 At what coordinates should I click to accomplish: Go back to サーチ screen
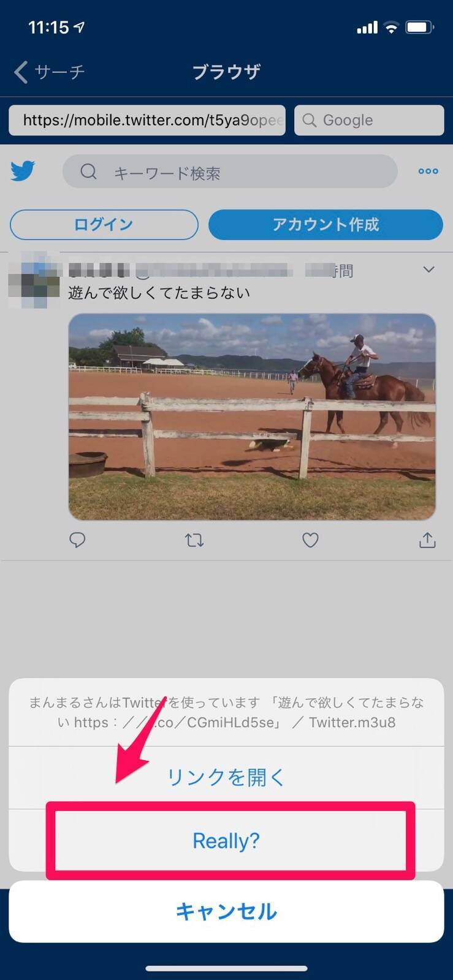(49, 72)
